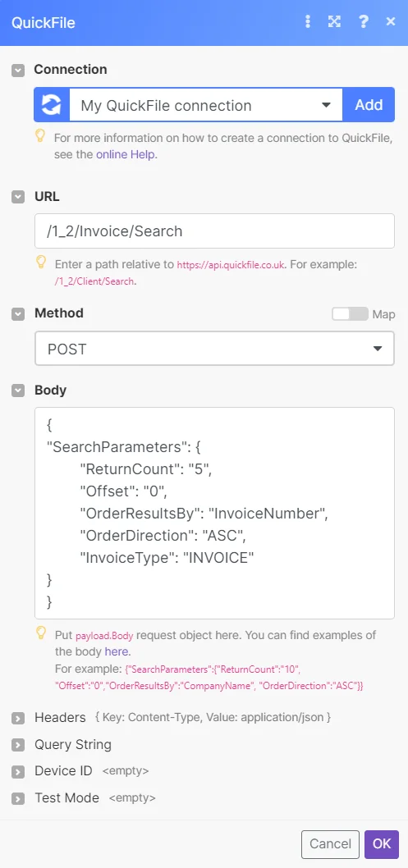The width and height of the screenshot is (408, 868).
Task: Click the QuickFile connection refresh icon
Action: click(52, 105)
